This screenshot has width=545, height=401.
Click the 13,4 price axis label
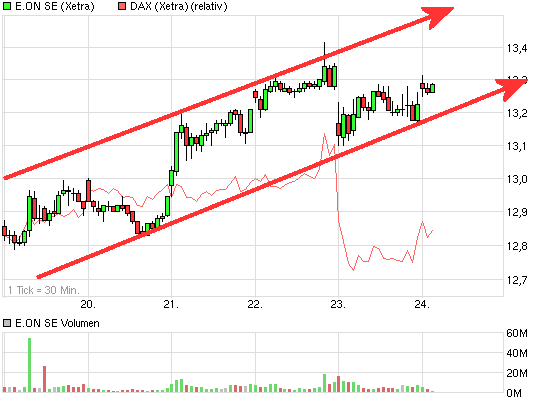point(517,48)
